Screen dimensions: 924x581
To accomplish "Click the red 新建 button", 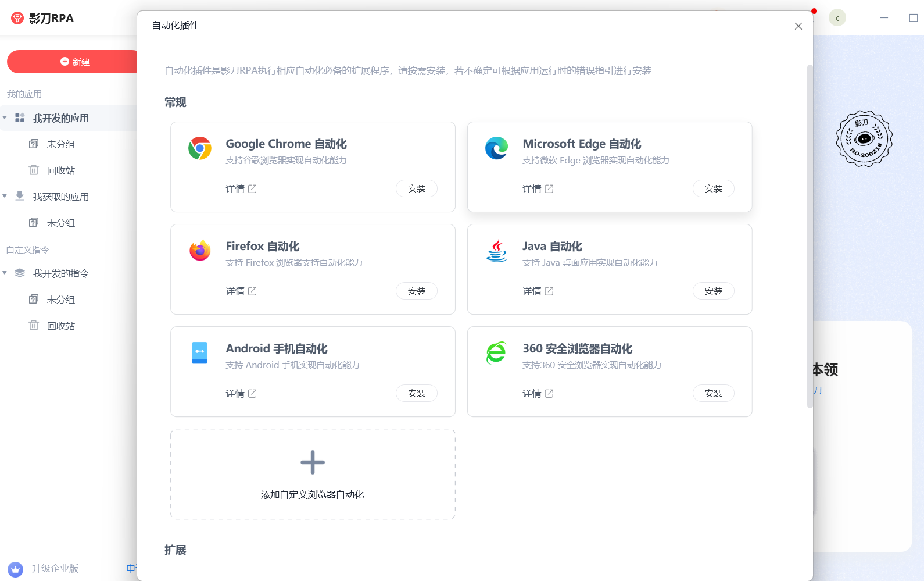I will click(x=73, y=62).
